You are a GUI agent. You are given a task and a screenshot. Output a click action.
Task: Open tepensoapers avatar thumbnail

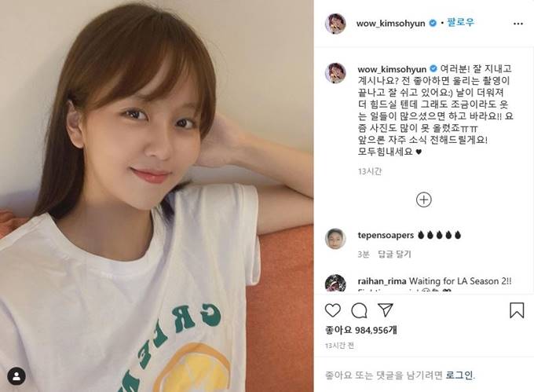335,239
